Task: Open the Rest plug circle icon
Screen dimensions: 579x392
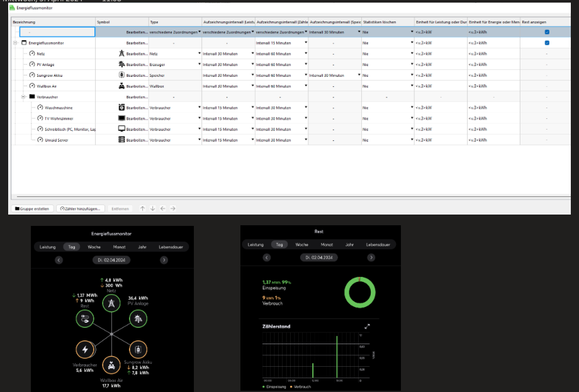Action: click(84, 319)
